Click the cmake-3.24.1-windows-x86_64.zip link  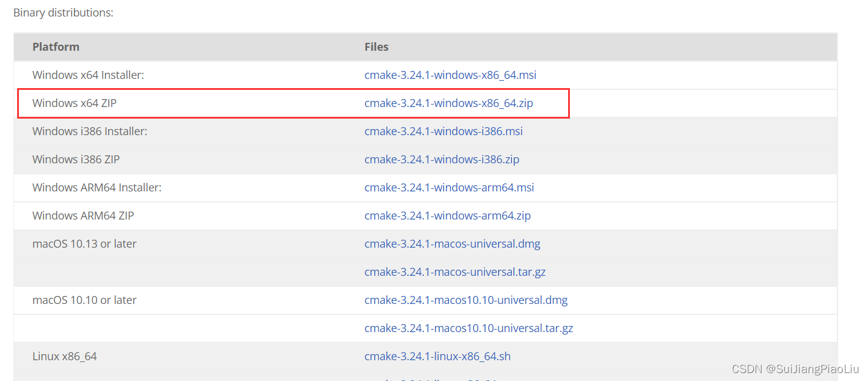pos(448,103)
